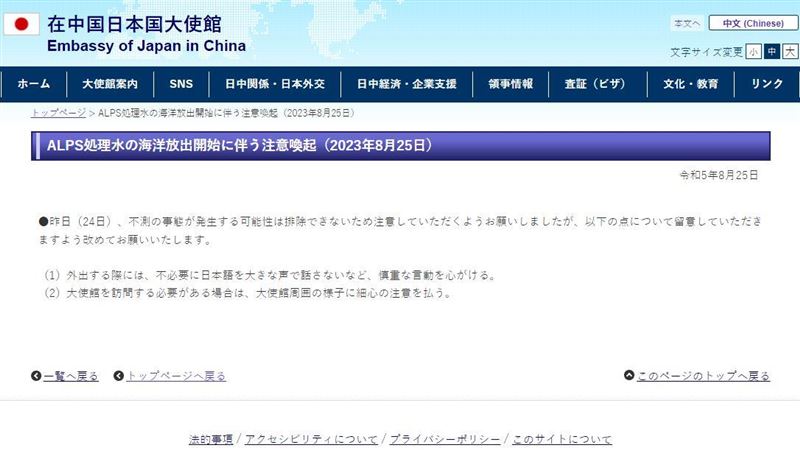
Task: Open このサイトについて footer link
Action: [x=562, y=439]
